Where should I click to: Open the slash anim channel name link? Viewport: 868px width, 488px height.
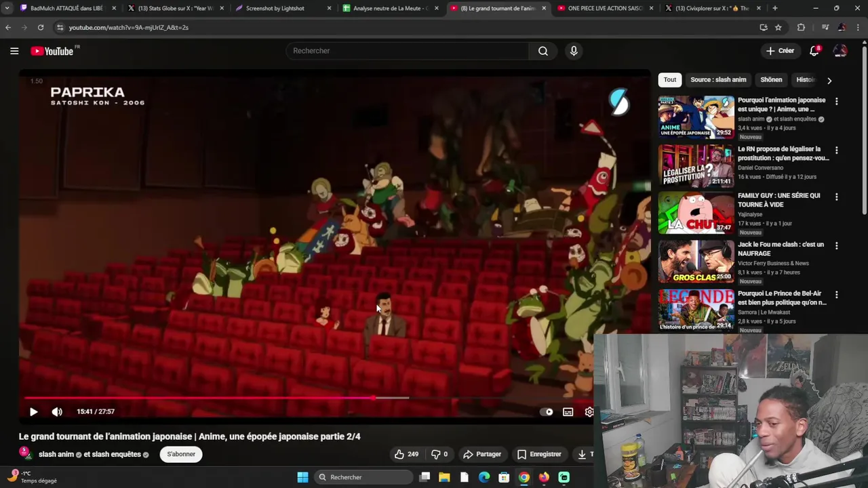point(56,454)
